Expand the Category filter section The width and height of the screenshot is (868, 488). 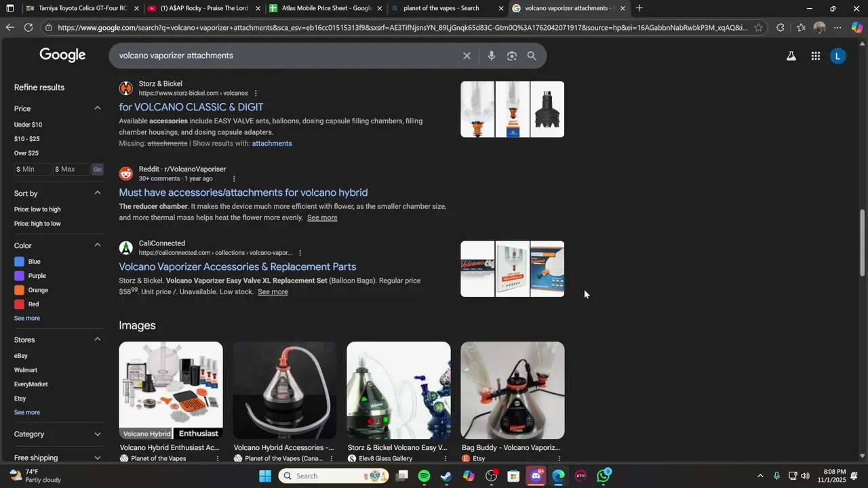[97, 434]
